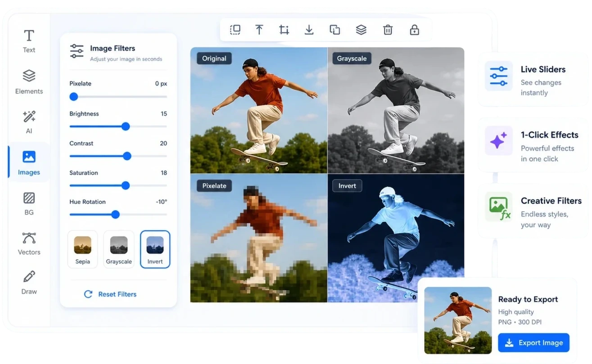The image size is (592, 364).
Task: Click the Hue Rotation slider handle
Action: (x=115, y=215)
